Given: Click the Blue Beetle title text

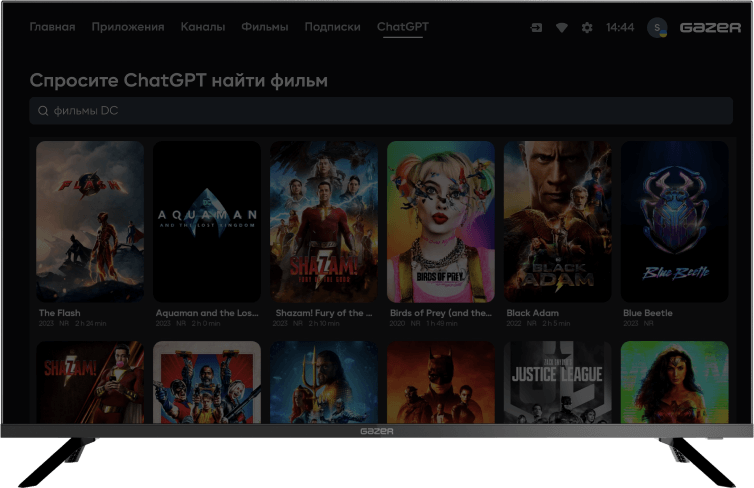Looking at the screenshot, I should [x=648, y=313].
